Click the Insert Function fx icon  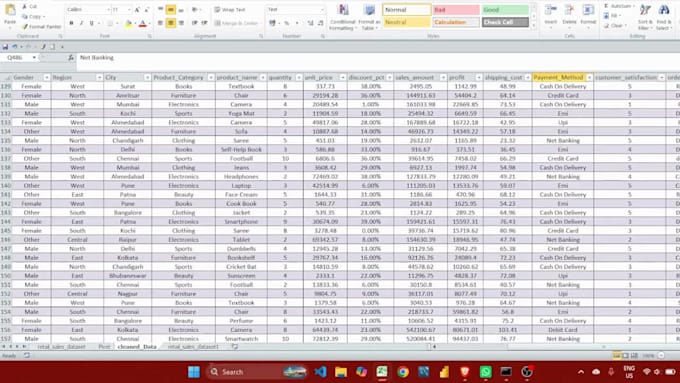[x=71, y=57]
